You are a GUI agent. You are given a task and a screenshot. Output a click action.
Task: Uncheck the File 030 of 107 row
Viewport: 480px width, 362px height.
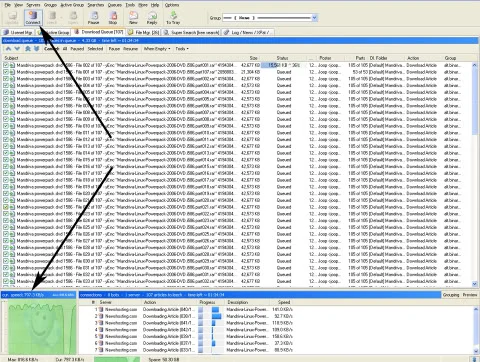tap(6, 261)
